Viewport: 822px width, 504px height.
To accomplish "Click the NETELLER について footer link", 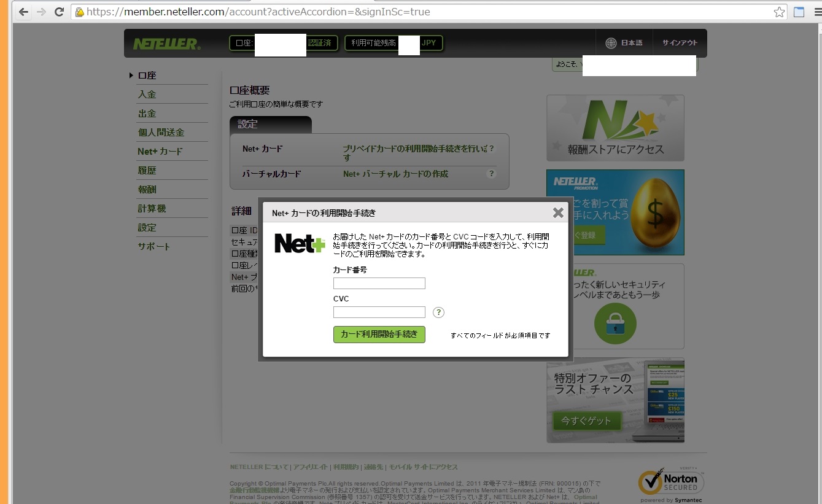I will coord(259,467).
